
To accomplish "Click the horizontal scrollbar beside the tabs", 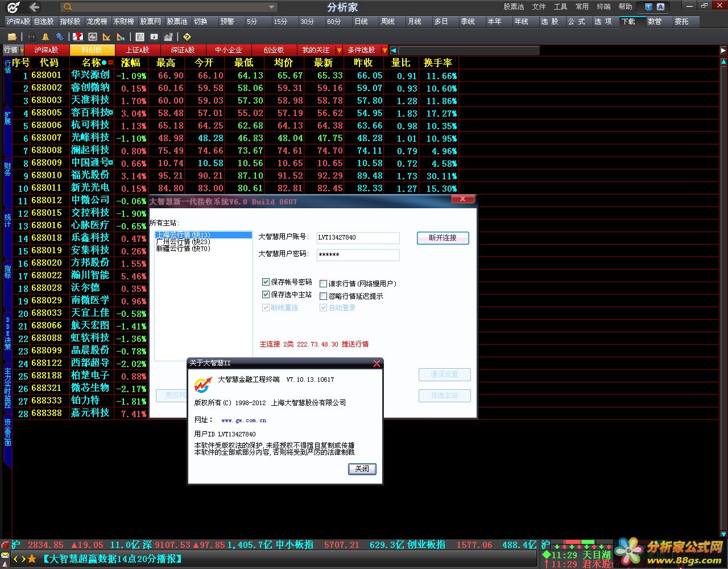I will click(469, 50).
